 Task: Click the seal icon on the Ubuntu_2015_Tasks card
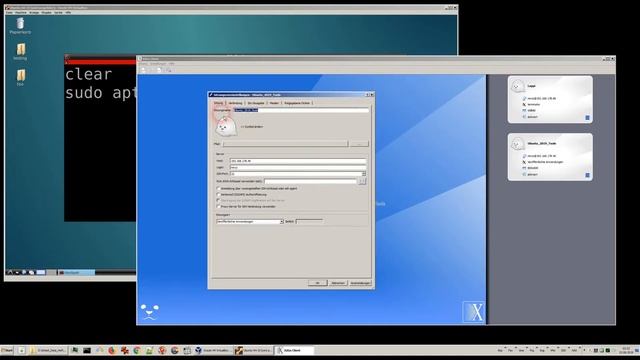518,144
